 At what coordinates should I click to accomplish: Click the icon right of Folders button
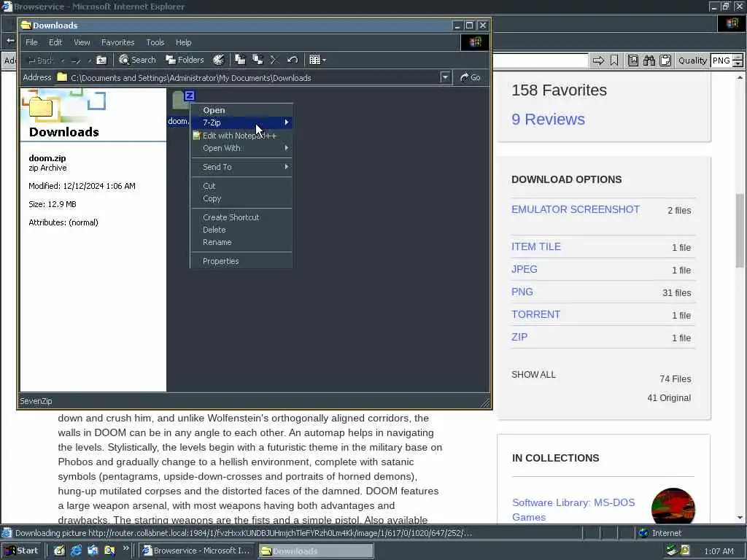(219, 60)
